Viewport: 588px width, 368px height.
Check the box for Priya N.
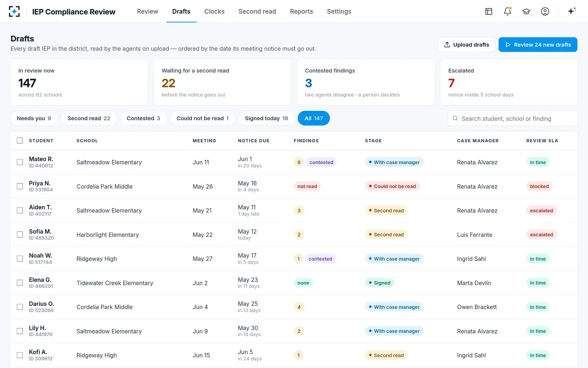pos(20,186)
